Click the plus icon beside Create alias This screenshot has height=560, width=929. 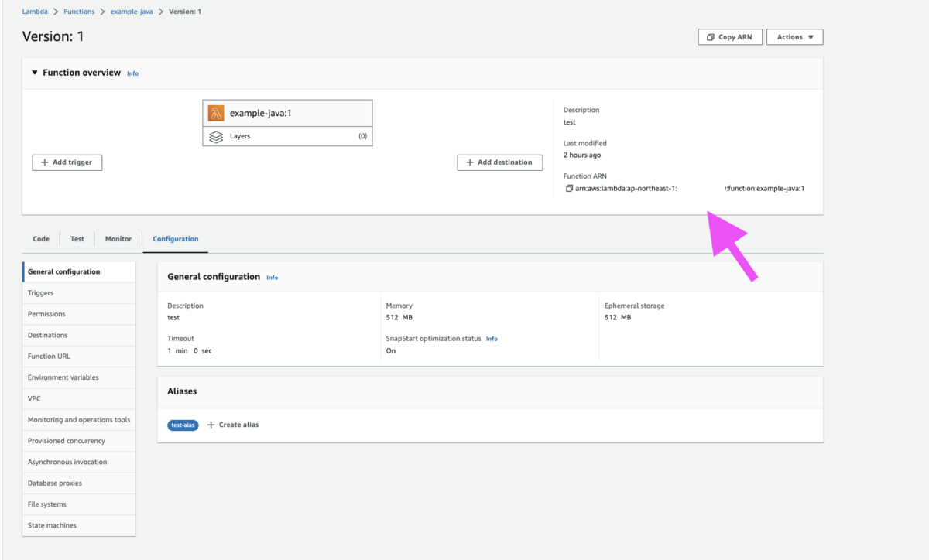coord(211,424)
